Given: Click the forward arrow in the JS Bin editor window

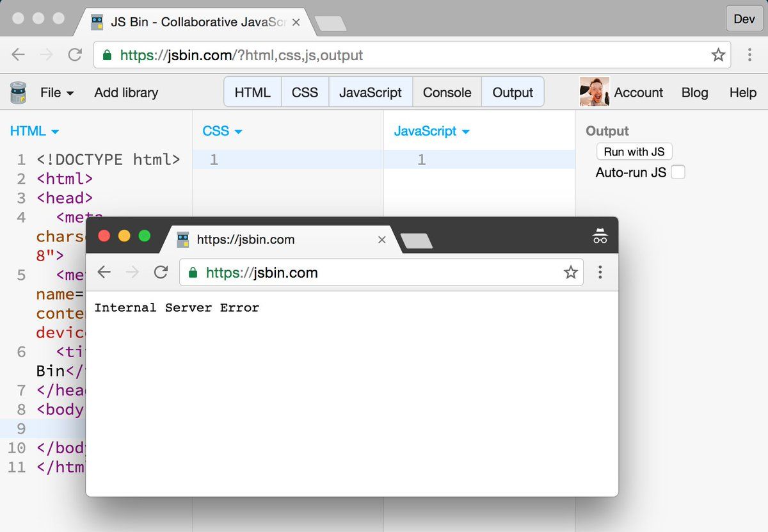Looking at the screenshot, I should point(46,55).
